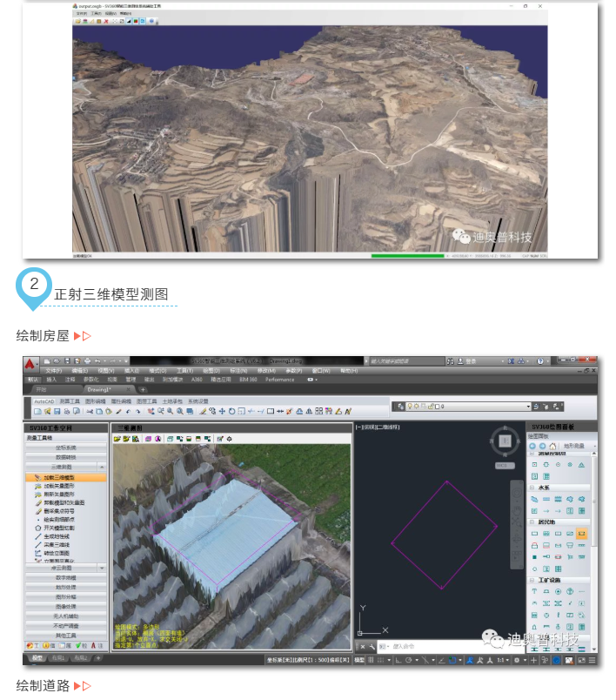
Task: Click the WCS label under the ViewCube
Action: tap(505, 466)
